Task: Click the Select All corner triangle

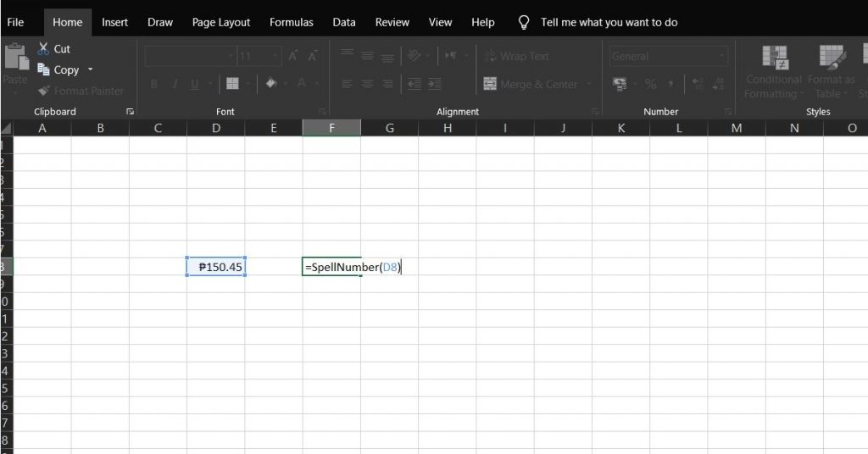Action: click(6, 128)
